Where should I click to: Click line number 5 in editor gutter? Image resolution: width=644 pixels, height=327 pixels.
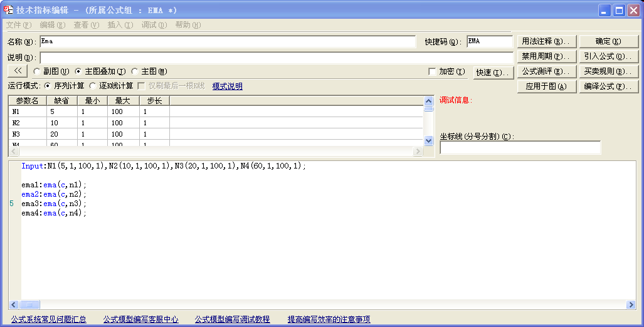11,204
